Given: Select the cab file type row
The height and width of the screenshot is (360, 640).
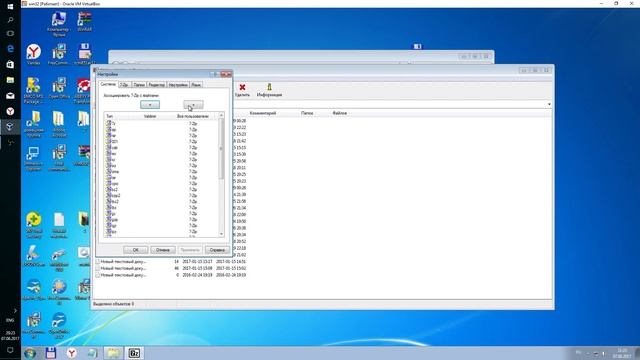Looking at the screenshot, I should coord(162,147).
